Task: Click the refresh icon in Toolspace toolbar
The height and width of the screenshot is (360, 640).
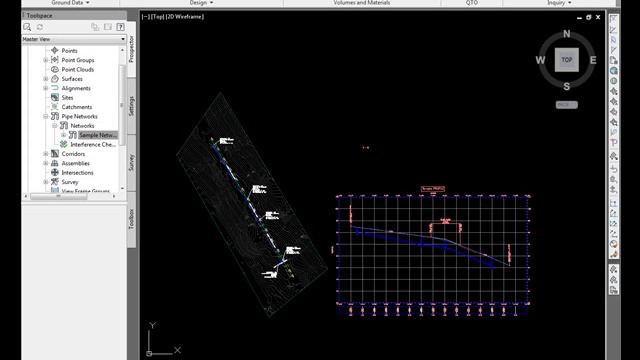Action: tap(40, 27)
